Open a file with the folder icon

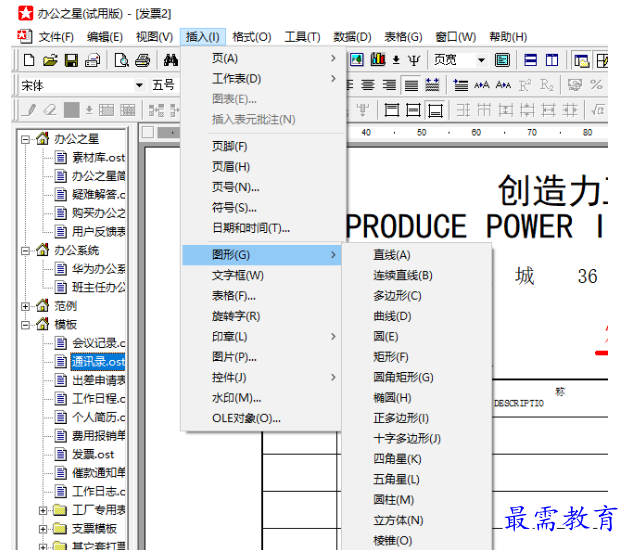50,61
